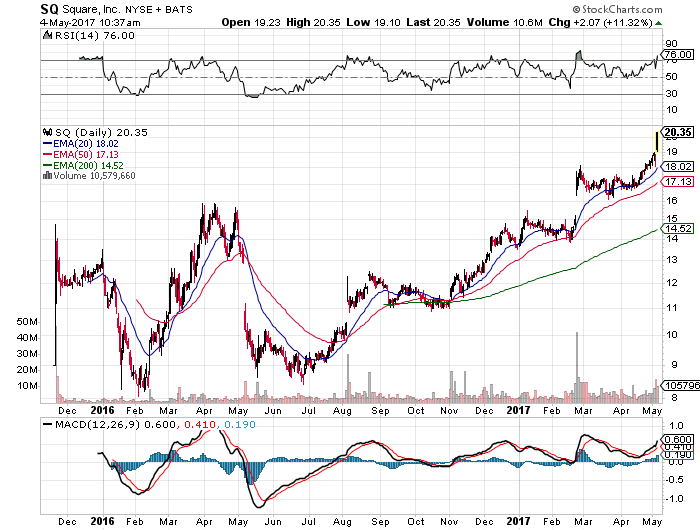Viewport: 700px width, 530px height.
Task: Click the green EMA(200) 14.52 legend
Action: click(83, 165)
